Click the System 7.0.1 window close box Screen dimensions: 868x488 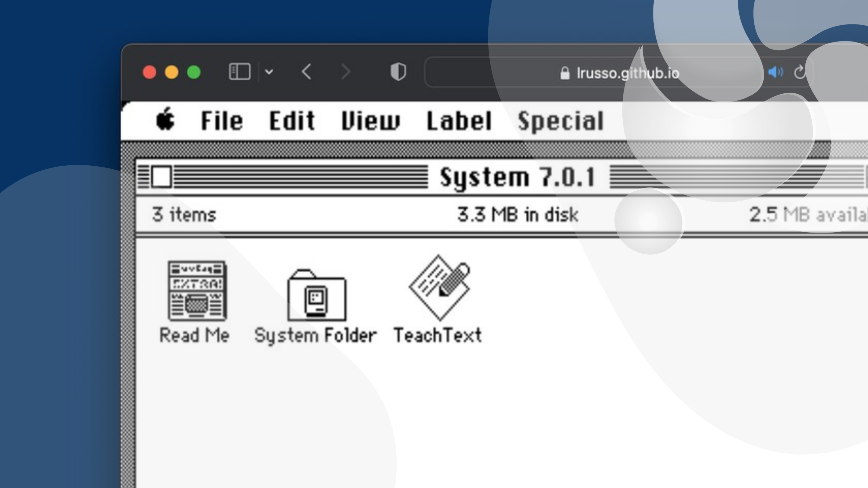point(162,177)
